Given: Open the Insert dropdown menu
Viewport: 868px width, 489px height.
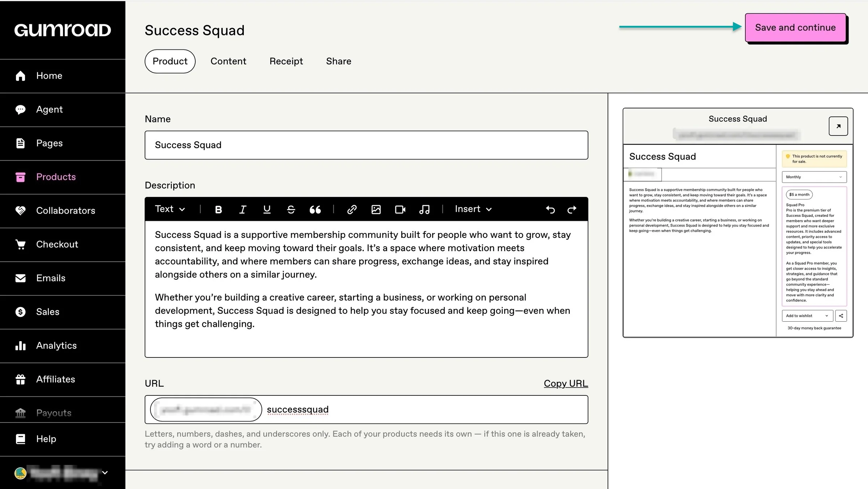Looking at the screenshot, I should [473, 209].
